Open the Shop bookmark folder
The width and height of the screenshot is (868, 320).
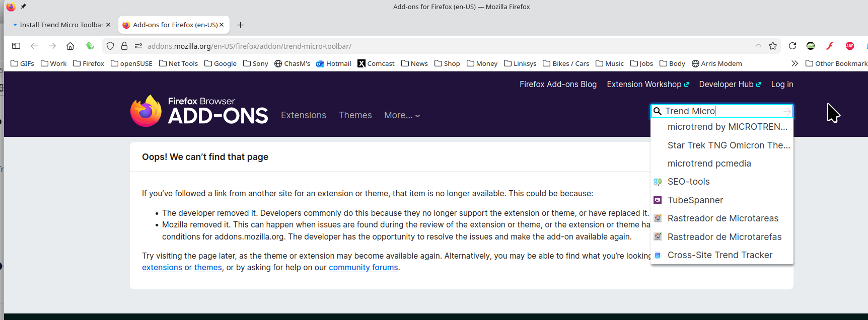(447, 63)
